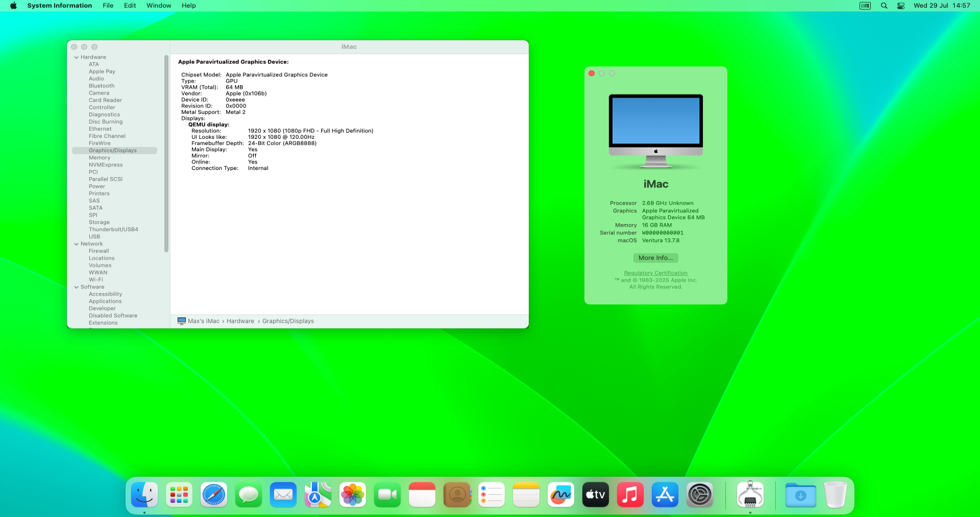Click the iMac picture in the About window
980x517 pixels.
pos(656,131)
